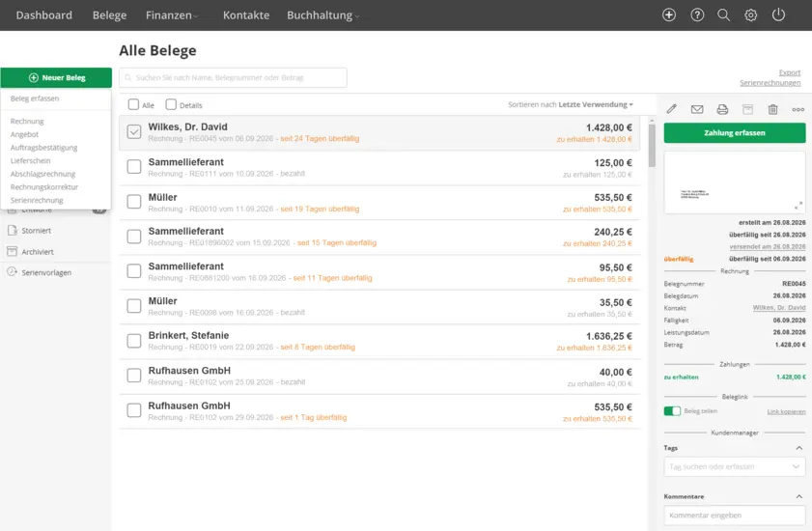Open more actions via three-dots icon
The height and width of the screenshot is (531, 812).
(x=798, y=109)
